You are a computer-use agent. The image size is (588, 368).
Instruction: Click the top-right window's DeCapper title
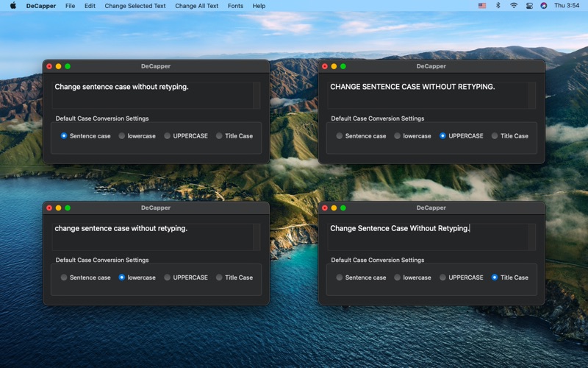click(x=431, y=66)
